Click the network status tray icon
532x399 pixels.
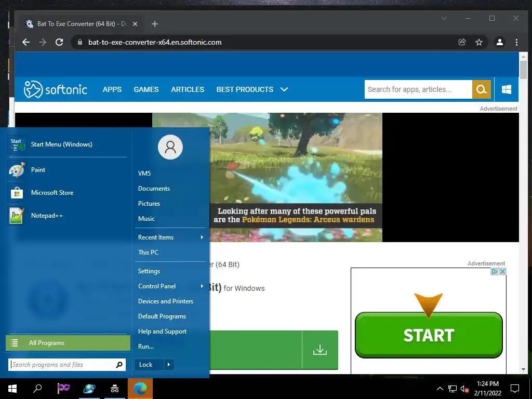coord(453,389)
